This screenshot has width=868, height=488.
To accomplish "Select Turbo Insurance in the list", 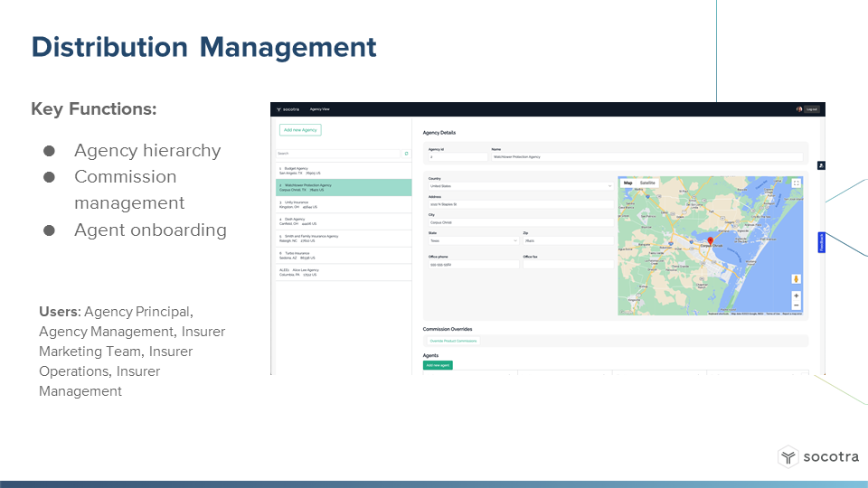I will [344, 256].
